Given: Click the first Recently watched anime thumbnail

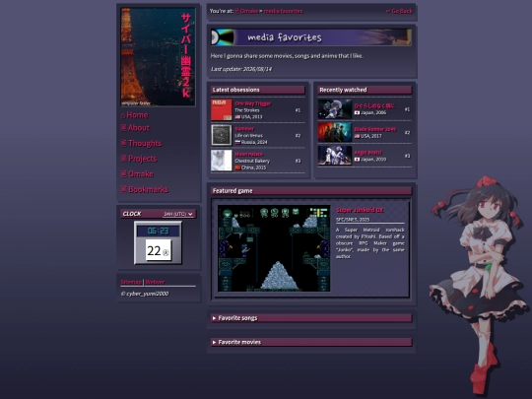Looking at the screenshot, I should [335, 109].
